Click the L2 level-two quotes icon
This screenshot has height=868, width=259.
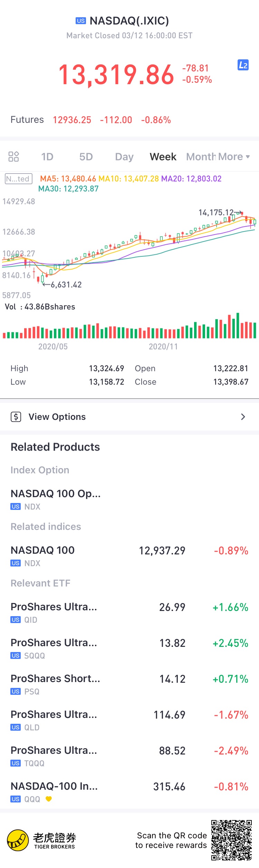[x=243, y=65]
